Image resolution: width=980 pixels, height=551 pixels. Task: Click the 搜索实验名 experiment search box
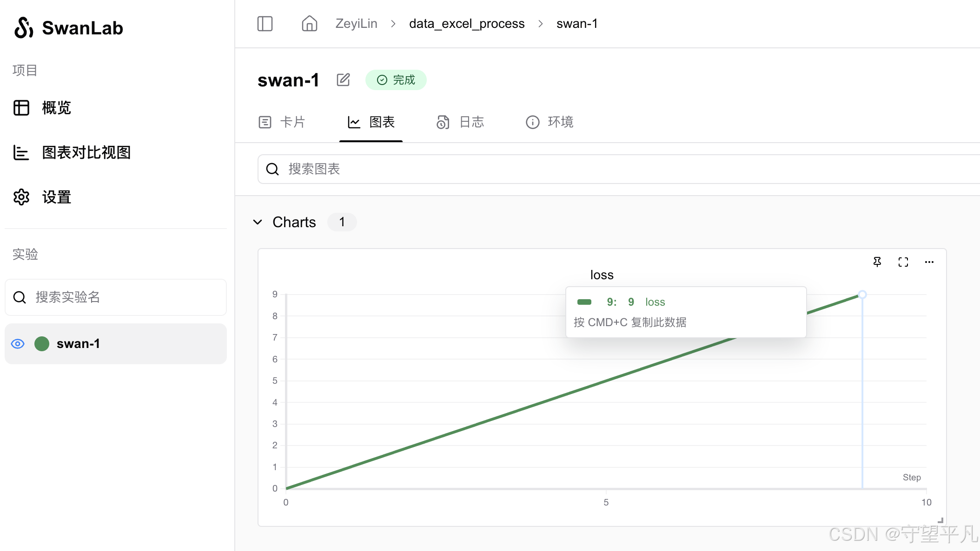(115, 297)
